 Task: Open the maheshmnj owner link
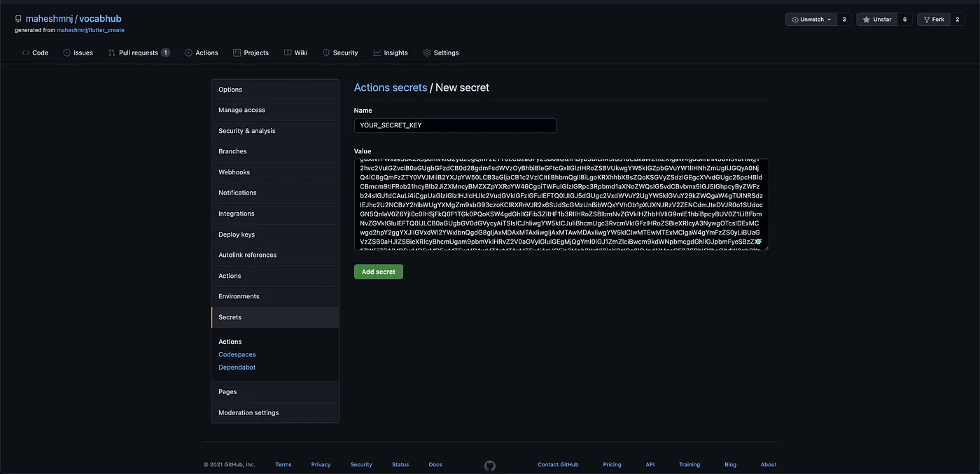click(x=49, y=19)
